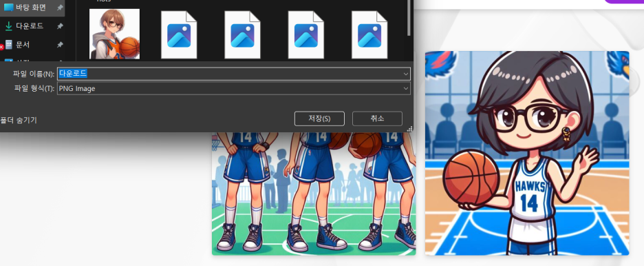Open 바탕 화면 in the sidebar

[x=30, y=8]
